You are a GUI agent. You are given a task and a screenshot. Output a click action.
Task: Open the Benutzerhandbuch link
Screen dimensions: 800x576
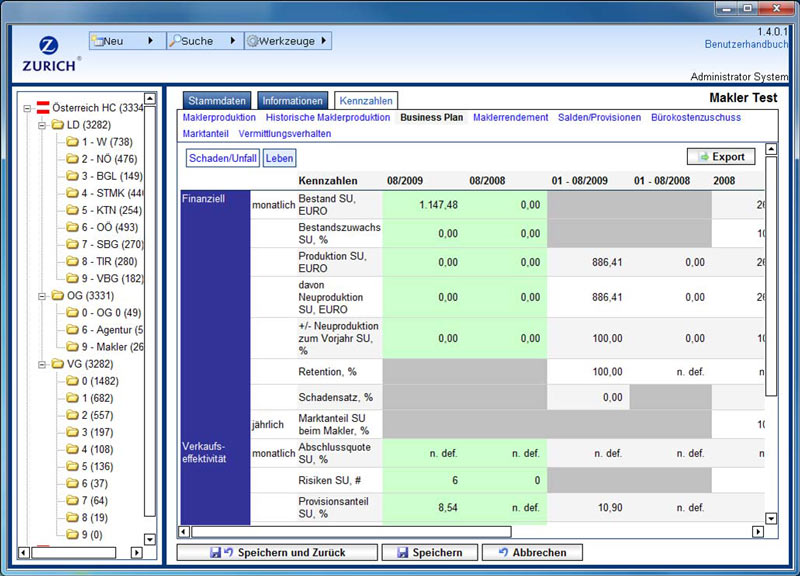[747, 45]
